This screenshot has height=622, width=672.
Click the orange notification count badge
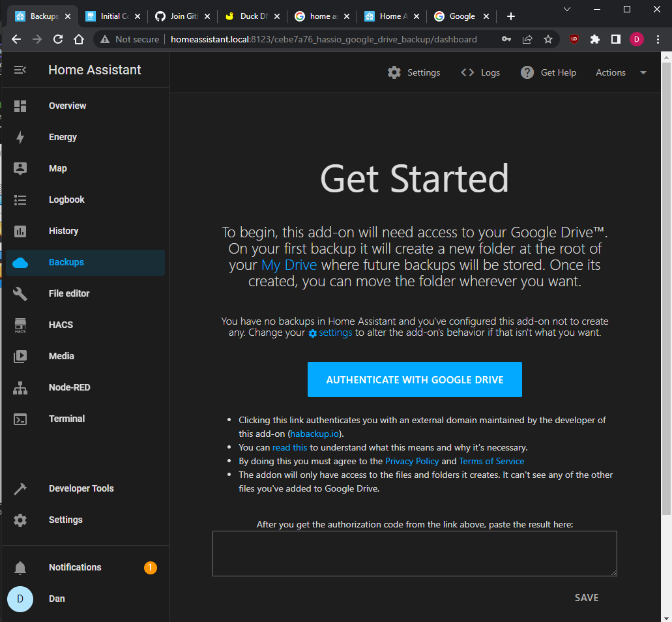click(151, 568)
